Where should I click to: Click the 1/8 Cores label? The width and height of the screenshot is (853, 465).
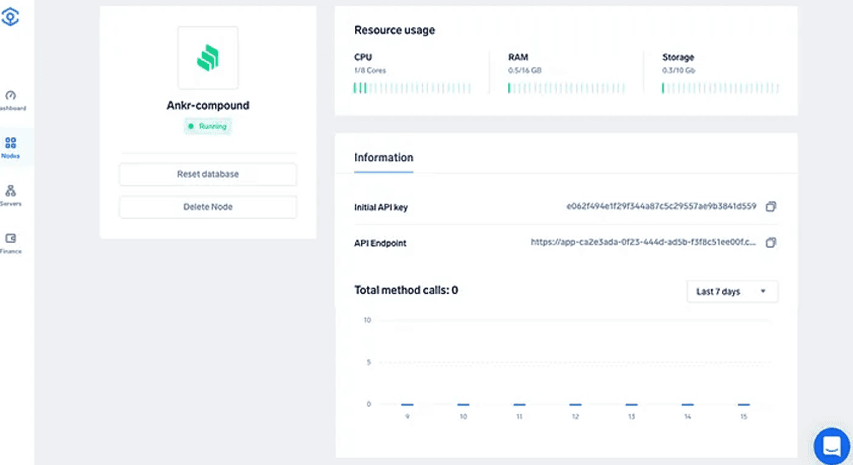point(370,71)
